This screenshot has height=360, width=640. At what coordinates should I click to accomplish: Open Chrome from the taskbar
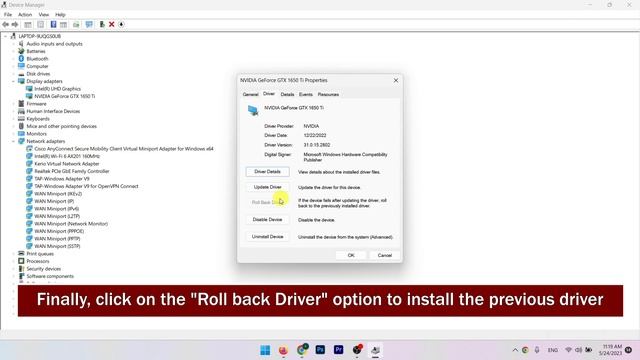tap(302, 350)
